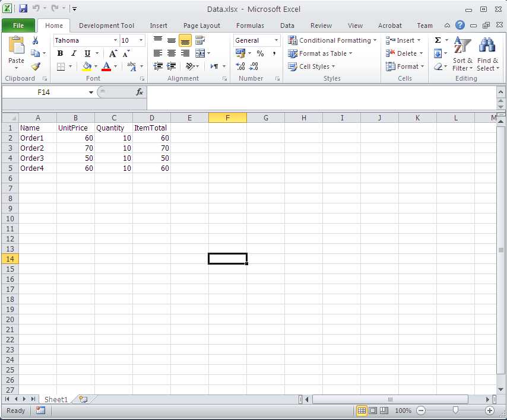
Task: Click the Decrease Decimal icon
Action: pyautogui.click(x=254, y=66)
